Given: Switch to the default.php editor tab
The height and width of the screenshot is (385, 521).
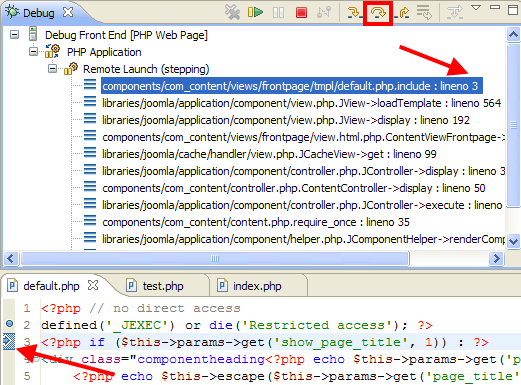Looking at the screenshot, I should [51, 286].
